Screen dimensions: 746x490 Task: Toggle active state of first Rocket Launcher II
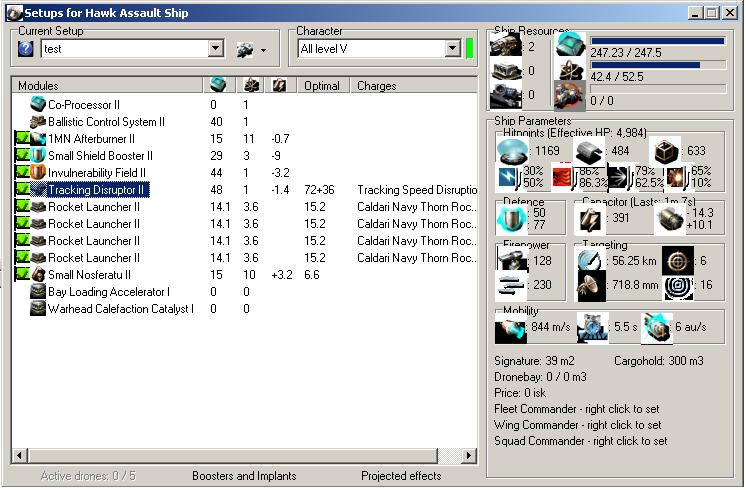pyautogui.click(x=22, y=206)
